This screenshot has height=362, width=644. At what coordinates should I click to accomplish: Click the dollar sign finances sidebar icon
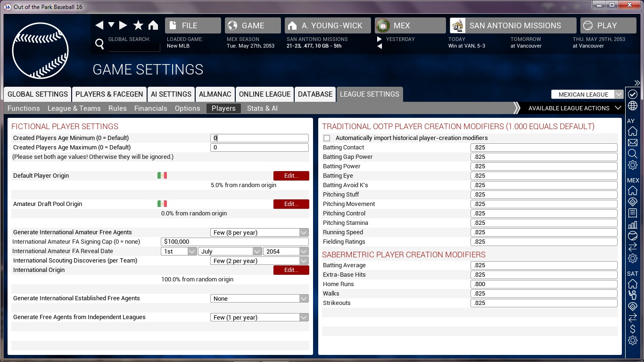tap(633, 329)
